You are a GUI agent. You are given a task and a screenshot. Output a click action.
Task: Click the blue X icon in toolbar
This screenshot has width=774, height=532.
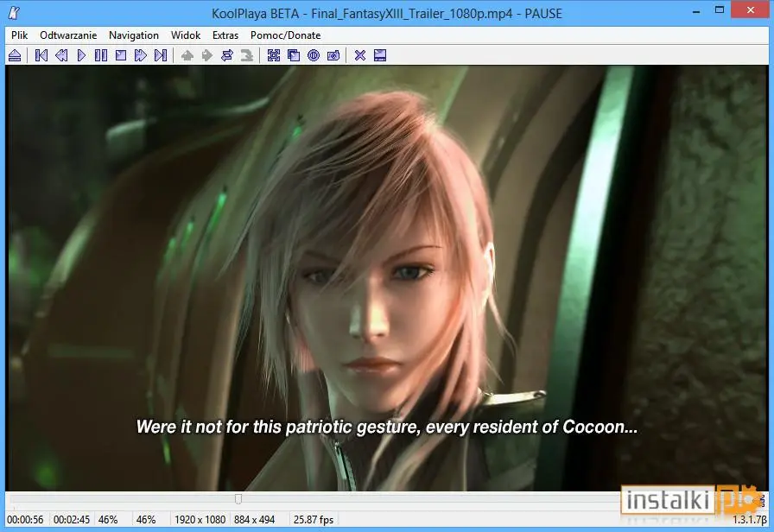pos(360,55)
